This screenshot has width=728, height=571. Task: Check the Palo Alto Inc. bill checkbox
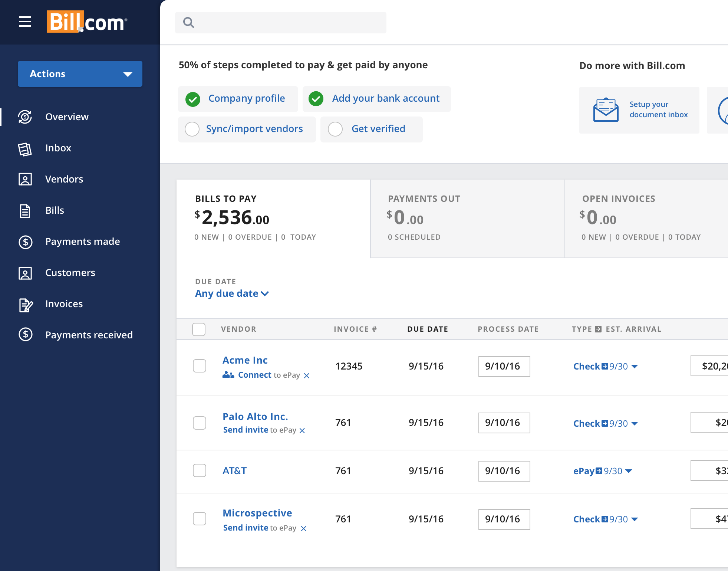[200, 423]
